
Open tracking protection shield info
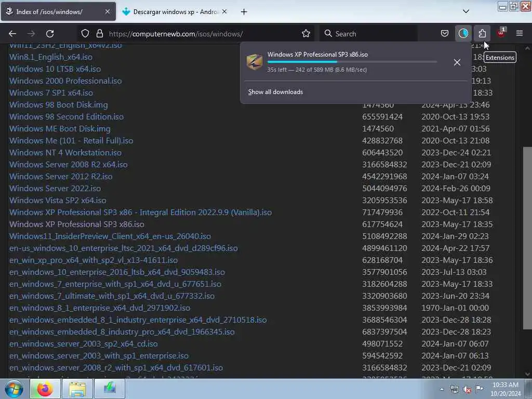point(85,34)
